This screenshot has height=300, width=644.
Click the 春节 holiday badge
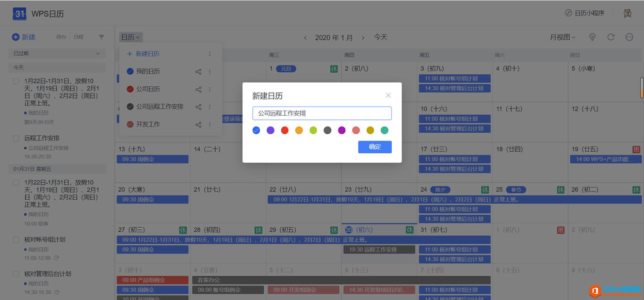[x=516, y=190]
